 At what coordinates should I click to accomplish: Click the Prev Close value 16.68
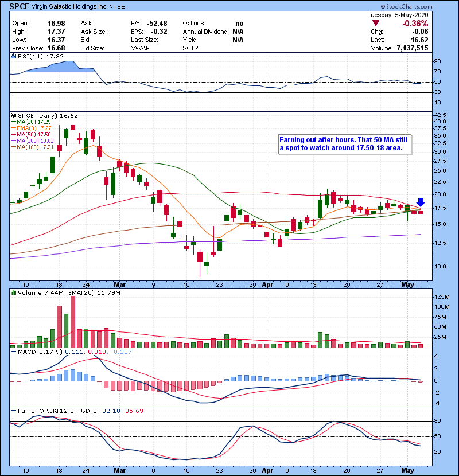(x=56, y=48)
